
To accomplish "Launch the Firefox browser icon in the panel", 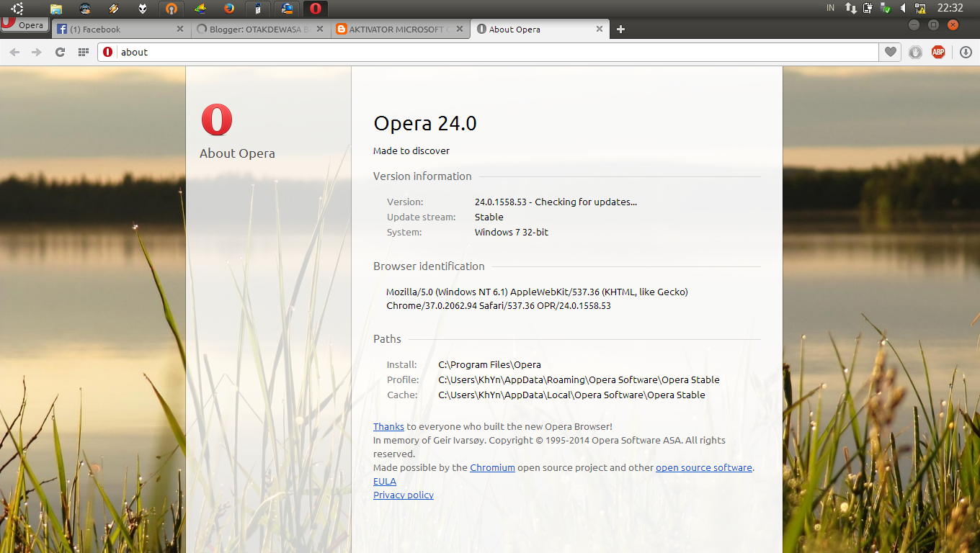I will tap(229, 9).
